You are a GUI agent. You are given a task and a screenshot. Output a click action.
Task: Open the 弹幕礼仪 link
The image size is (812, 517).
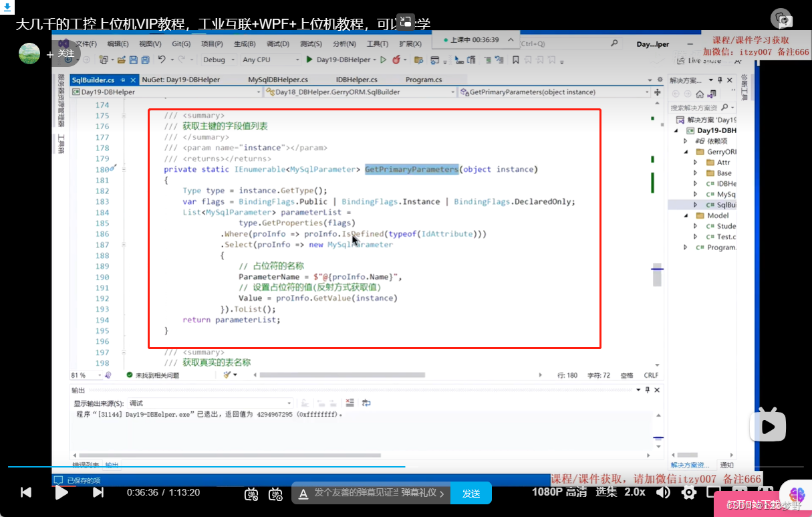pos(424,494)
